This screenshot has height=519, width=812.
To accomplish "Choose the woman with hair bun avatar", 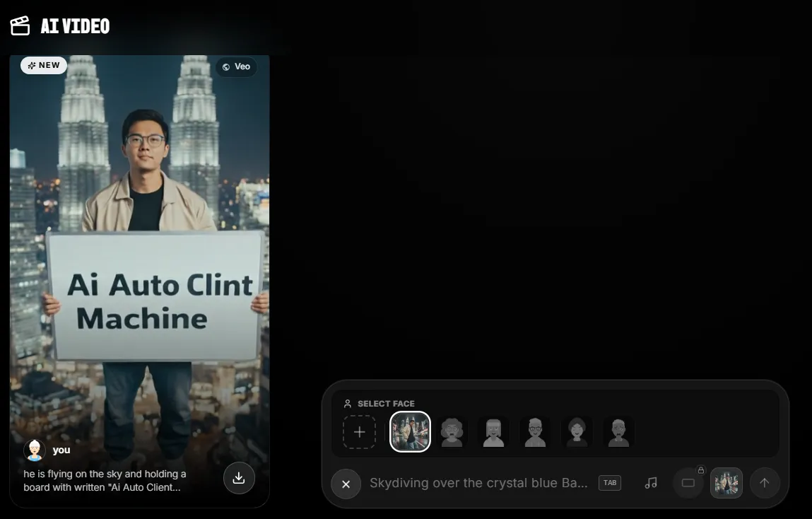I will 577,432.
